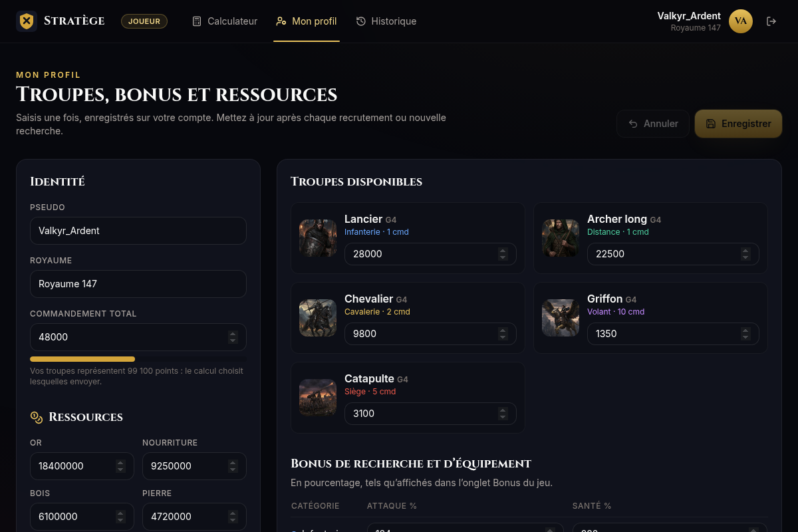Viewport: 798px width, 532px height.
Task: Focus the Pierre amount field
Action: pos(194,517)
